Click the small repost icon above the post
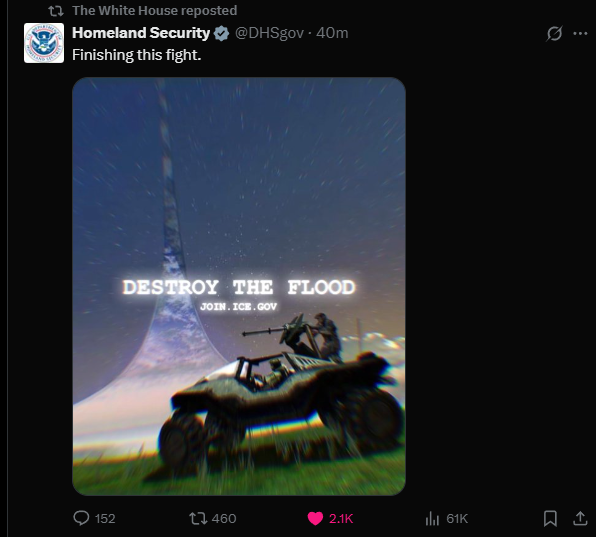 [56, 11]
